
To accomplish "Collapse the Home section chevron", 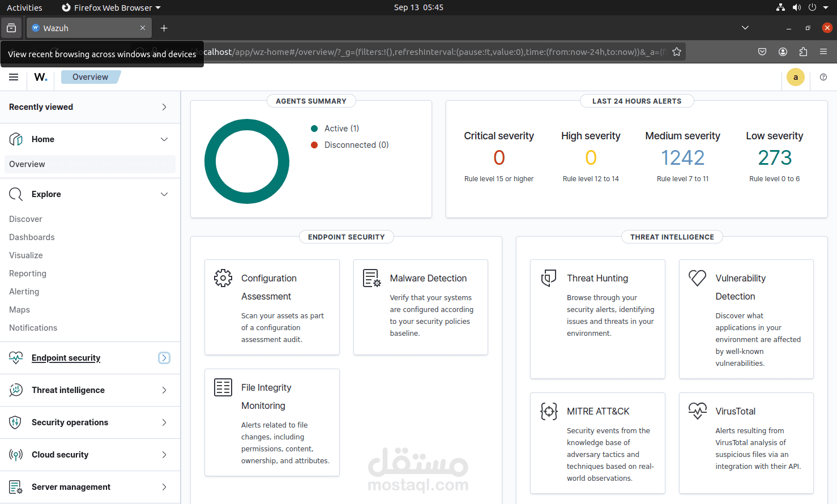I will point(164,139).
